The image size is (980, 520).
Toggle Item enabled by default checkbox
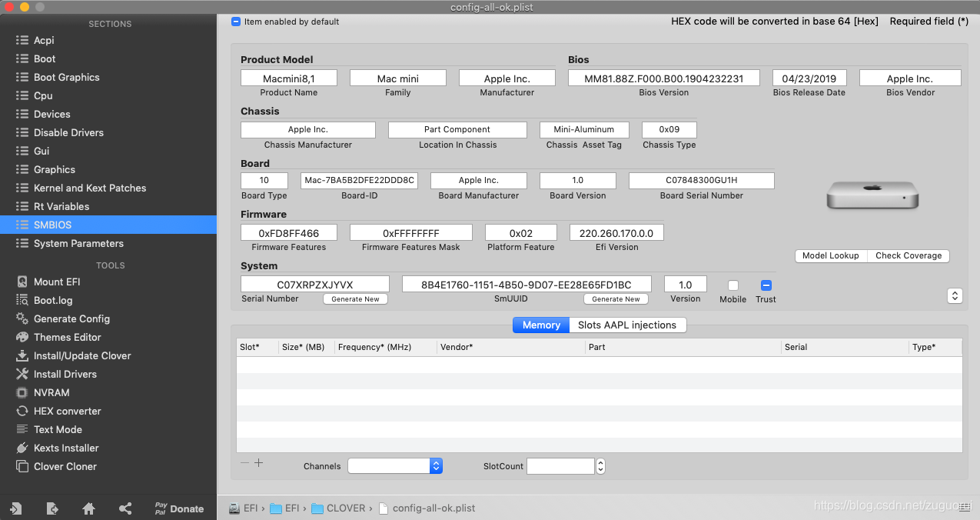pyautogui.click(x=236, y=22)
